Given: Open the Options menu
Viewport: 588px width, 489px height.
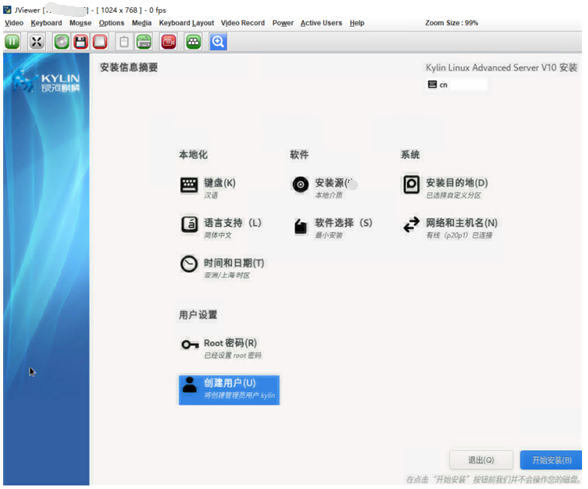Looking at the screenshot, I should tap(111, 23).
